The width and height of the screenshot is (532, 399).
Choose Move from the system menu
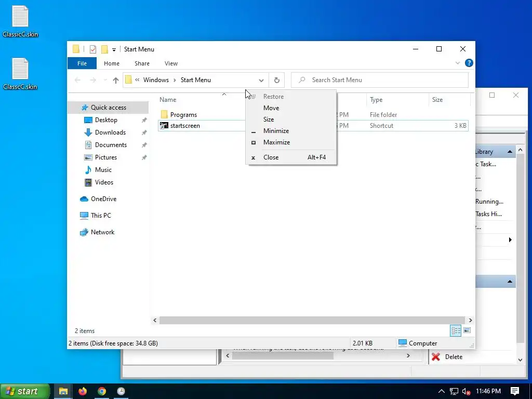pos(291,108)
